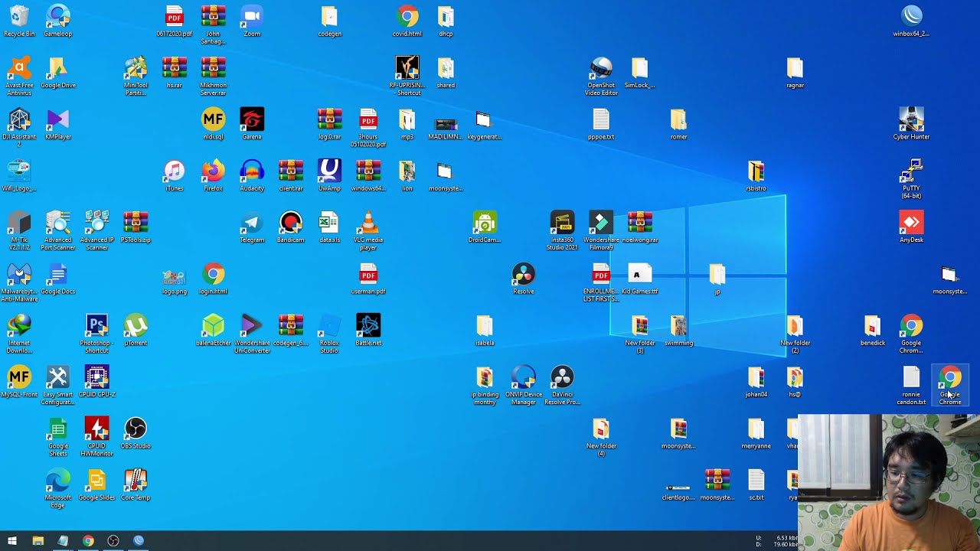980x551 pixels.
Task: Switch to OBS Studio taskbar icon
Action: pos(113,541)
